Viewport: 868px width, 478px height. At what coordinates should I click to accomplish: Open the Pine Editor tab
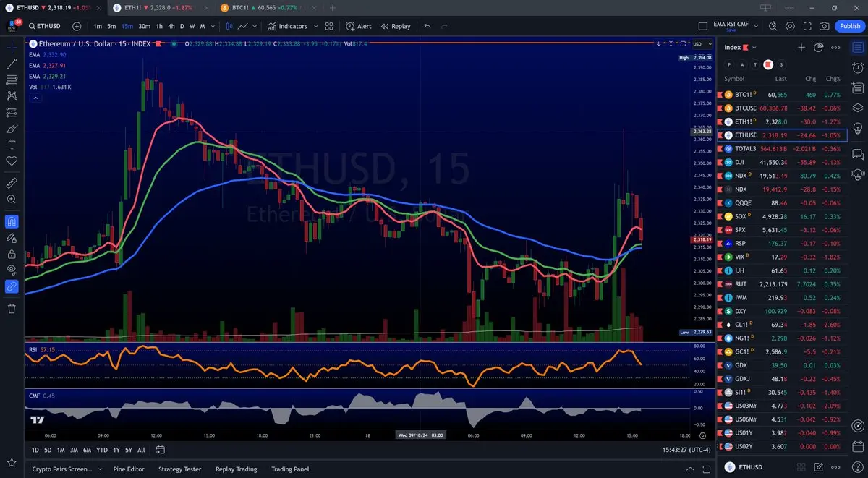(x=129, y=469)
